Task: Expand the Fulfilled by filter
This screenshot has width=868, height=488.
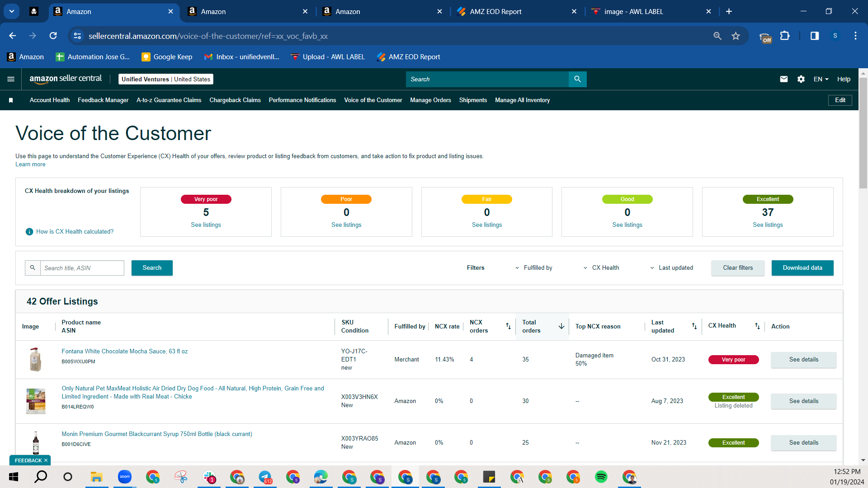Action: point(534,268)
